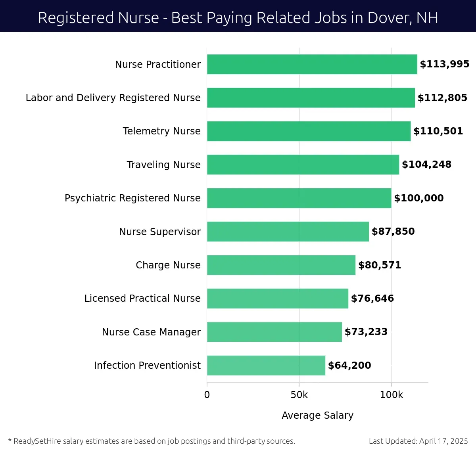Select the Charge Nurse label
Screen dimensions: 476x452
[x=168, y=265]
